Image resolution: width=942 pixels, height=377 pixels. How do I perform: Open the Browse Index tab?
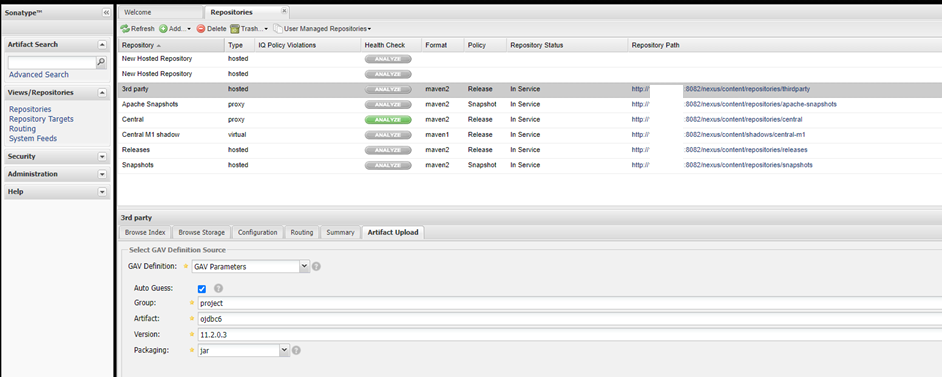(145, 232)
